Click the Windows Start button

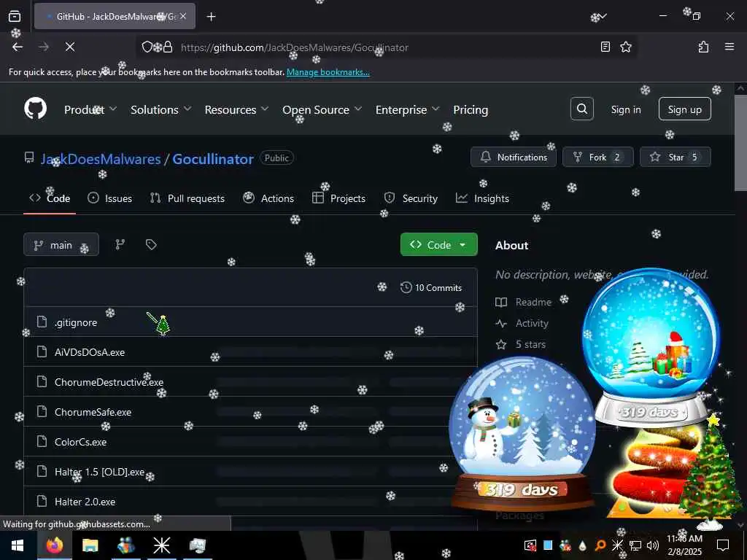click(x=18, y=545)
